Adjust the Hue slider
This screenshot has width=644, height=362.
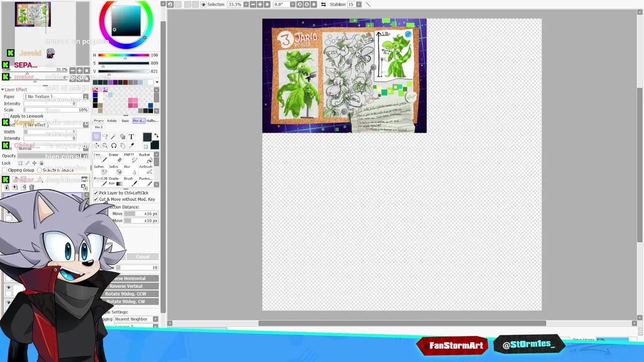tap(123, 55)
